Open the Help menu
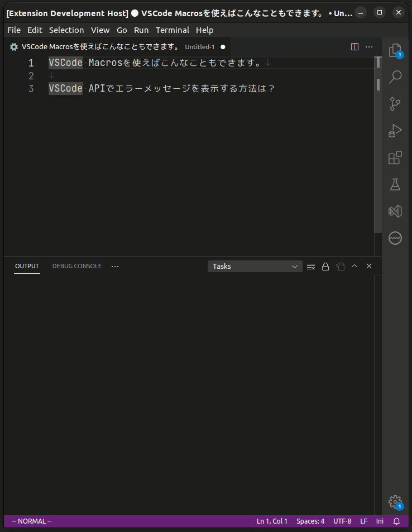The width and height of the screenshot is (412, 532). [x=205, y=30]
